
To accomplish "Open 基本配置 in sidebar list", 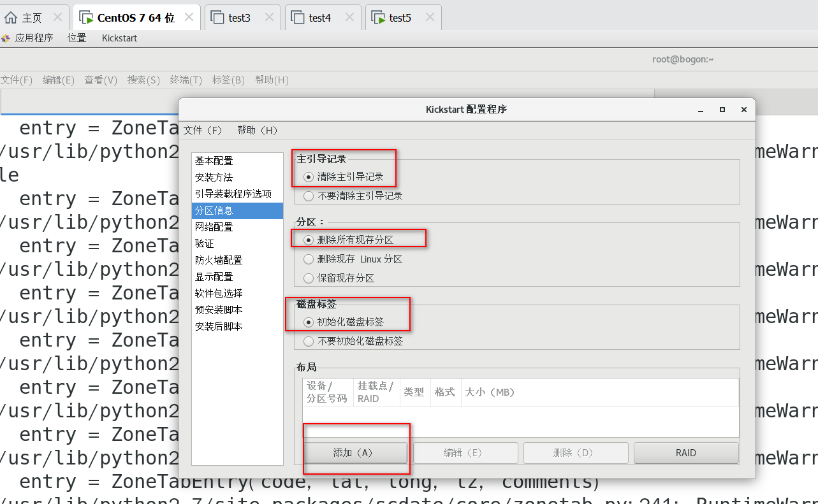I will pos(237,161).
